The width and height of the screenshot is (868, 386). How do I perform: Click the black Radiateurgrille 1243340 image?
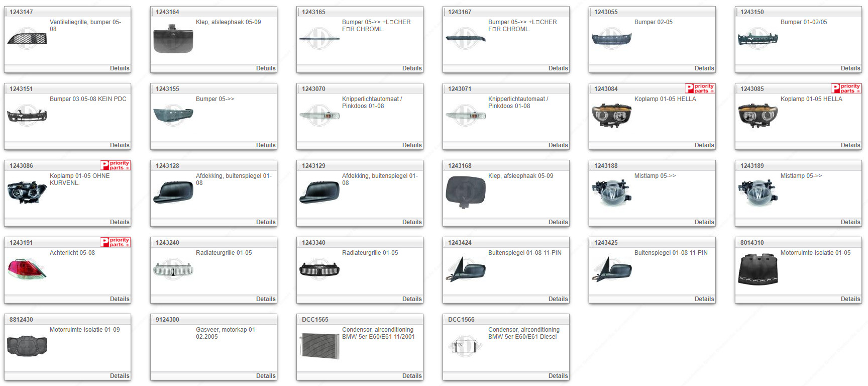tap(319, 270)
